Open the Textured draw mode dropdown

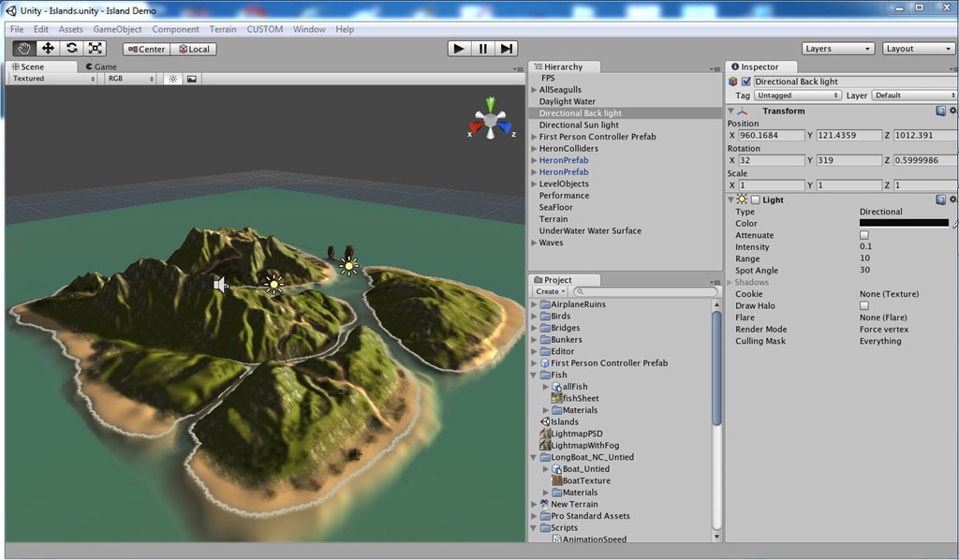(52, 79)
